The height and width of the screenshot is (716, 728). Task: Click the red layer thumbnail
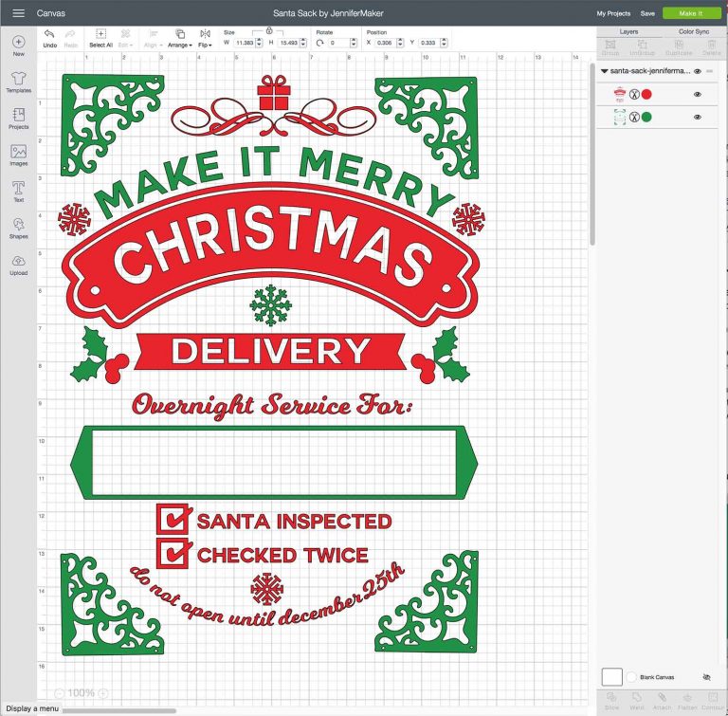pyautogui.click(x=619, y=94)
